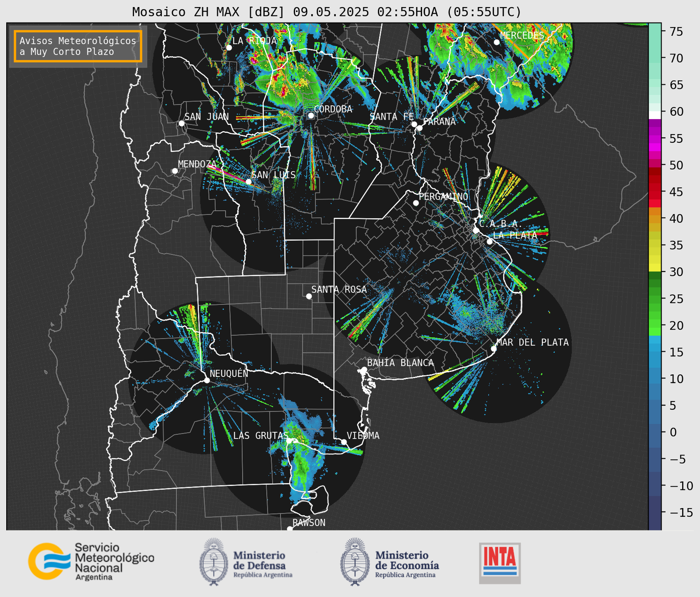Click the La Rioja city marker dot

(229, 48)
